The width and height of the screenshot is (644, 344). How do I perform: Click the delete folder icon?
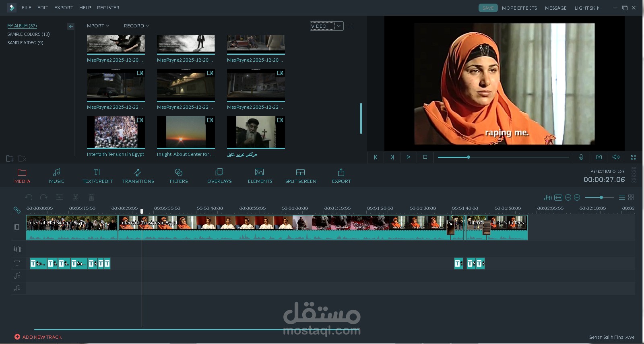tap(22, 159)
